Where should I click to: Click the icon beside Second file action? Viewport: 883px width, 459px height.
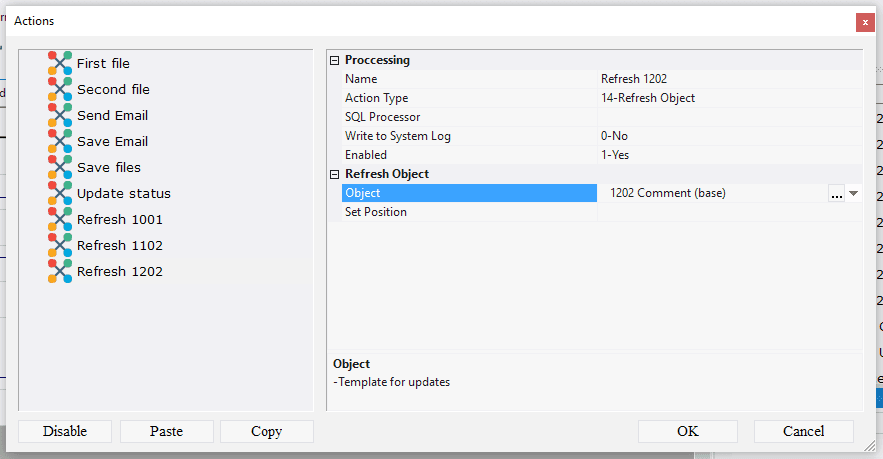coord(60,89)
